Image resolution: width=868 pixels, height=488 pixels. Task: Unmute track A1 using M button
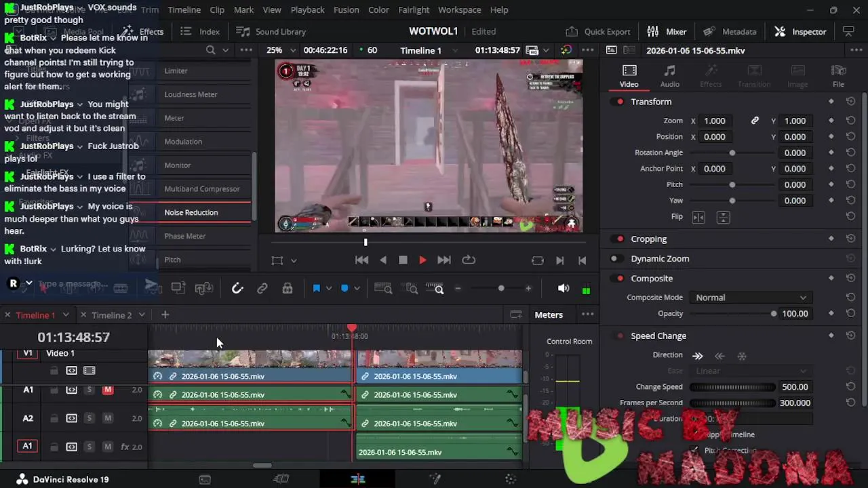(x=108, y=390)
